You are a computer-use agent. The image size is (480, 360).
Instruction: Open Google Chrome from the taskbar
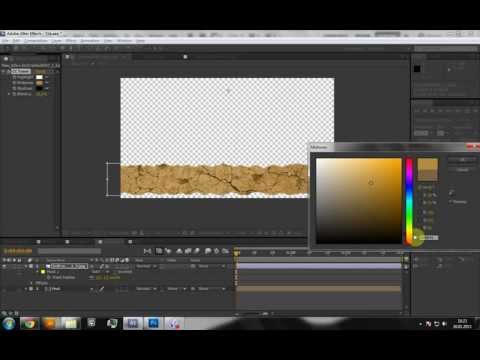point(29,323)
